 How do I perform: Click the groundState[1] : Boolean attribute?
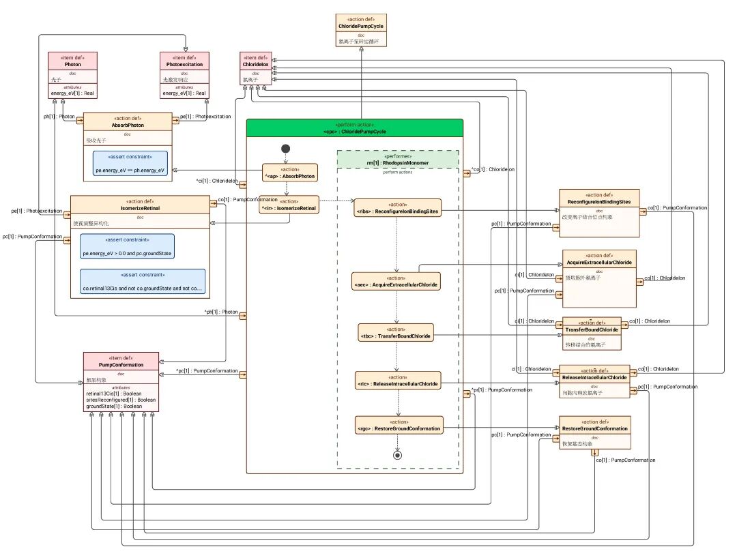tap(114, 406)
